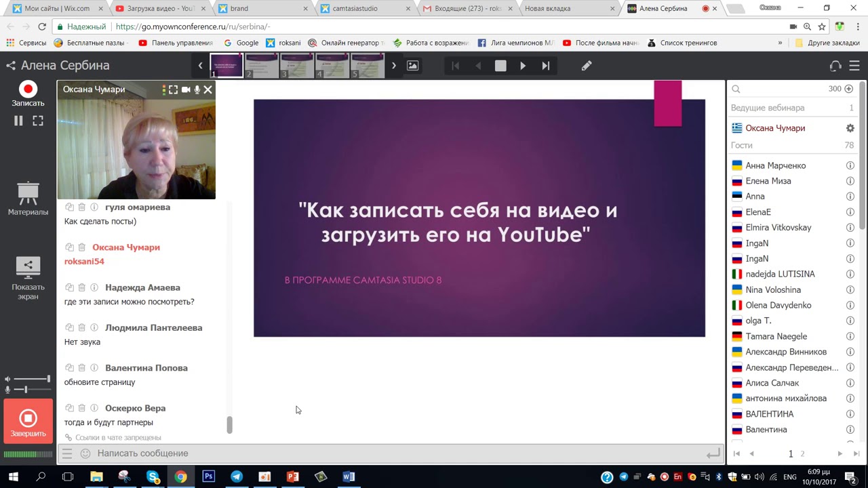Select slide thumbnail 2
This screenshot has height=488, width=868.
262,66
